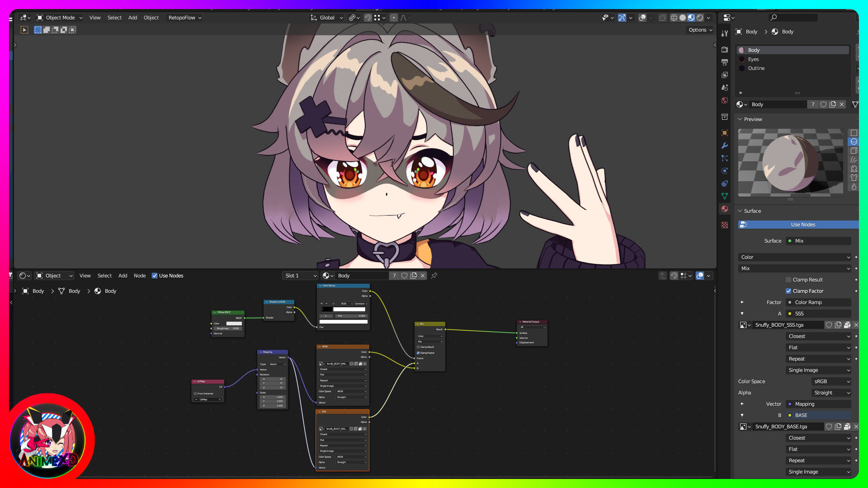Click the Diffuse BSDF color swatch
Viewport: 868px width, 488px height.
click(234, 324)
